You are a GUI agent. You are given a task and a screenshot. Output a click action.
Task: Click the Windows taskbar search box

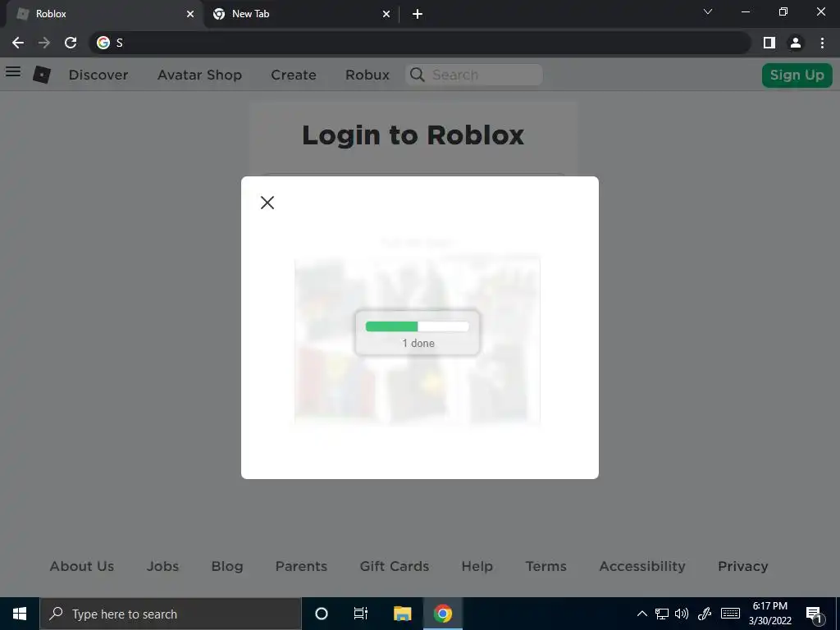pyautogui.click(x=171, y=614)
